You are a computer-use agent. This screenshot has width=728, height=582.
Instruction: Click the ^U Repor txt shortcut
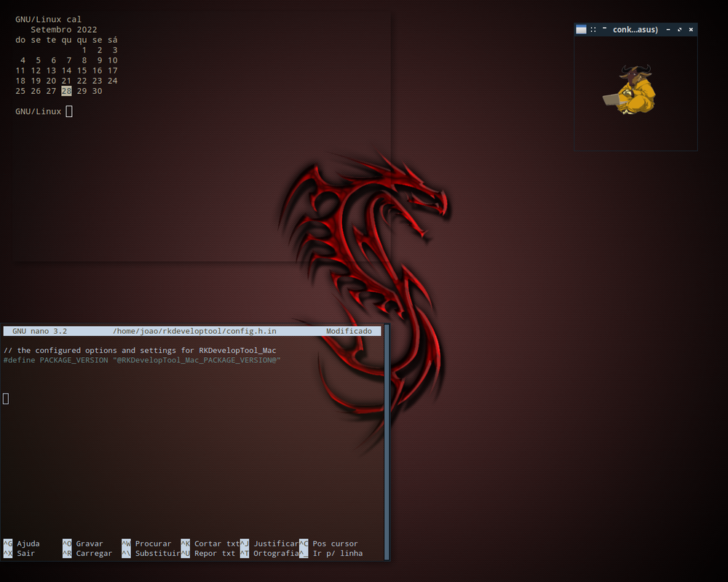pos(208,553)
